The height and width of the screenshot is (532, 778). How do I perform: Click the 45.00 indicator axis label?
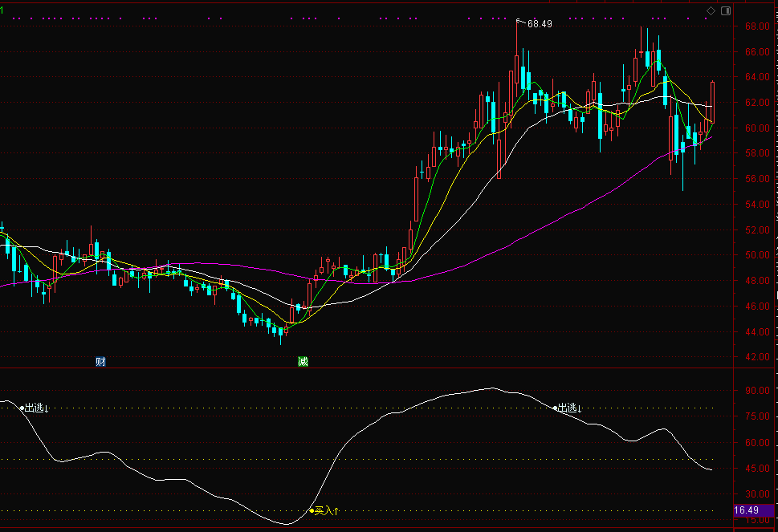(x=757, y=468)
